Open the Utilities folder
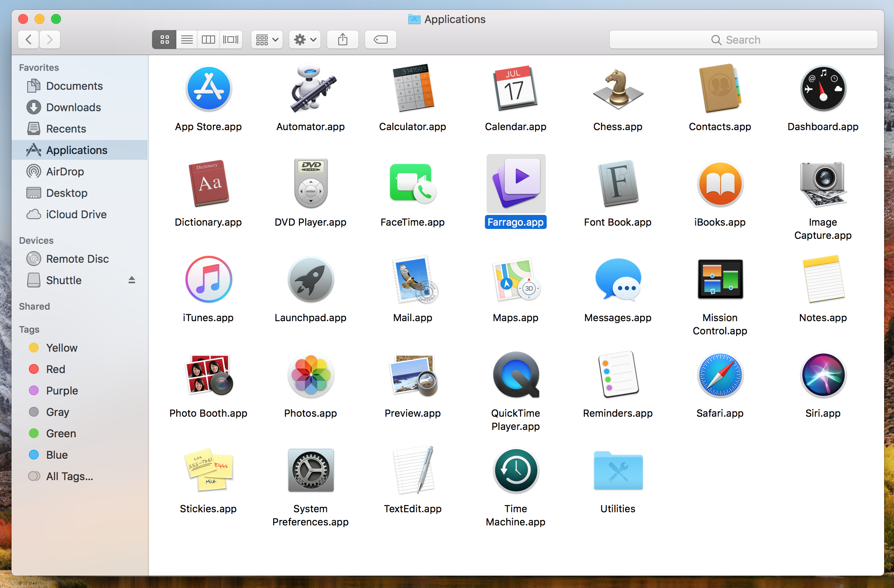 pos(618,470)
